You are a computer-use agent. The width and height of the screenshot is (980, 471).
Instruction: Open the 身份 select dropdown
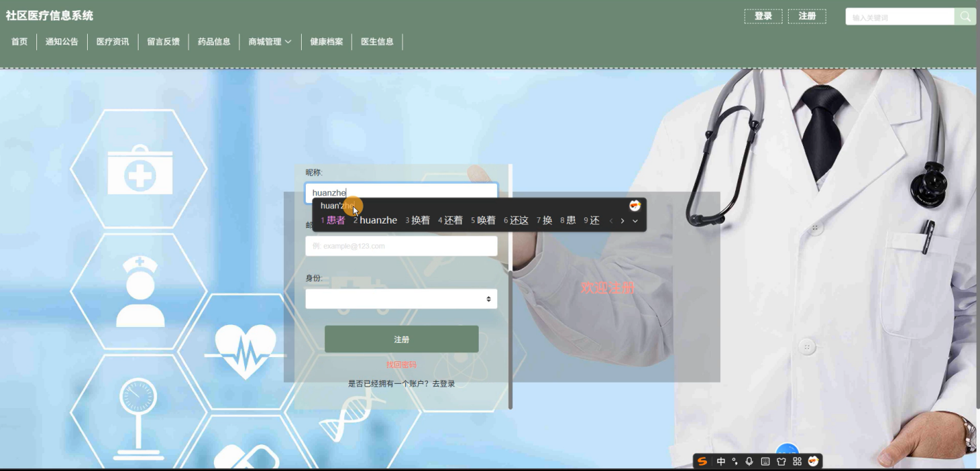(x=401, y=299)
